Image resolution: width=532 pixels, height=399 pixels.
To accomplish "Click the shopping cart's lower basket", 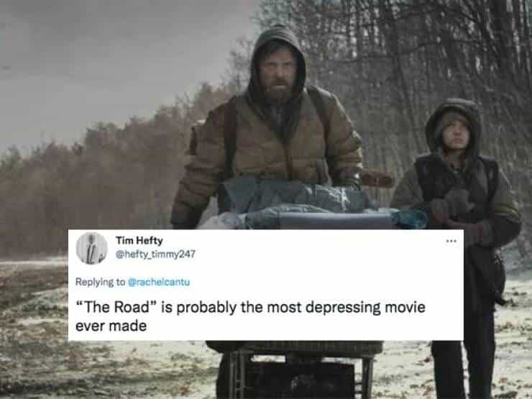I will pos(295,375).
